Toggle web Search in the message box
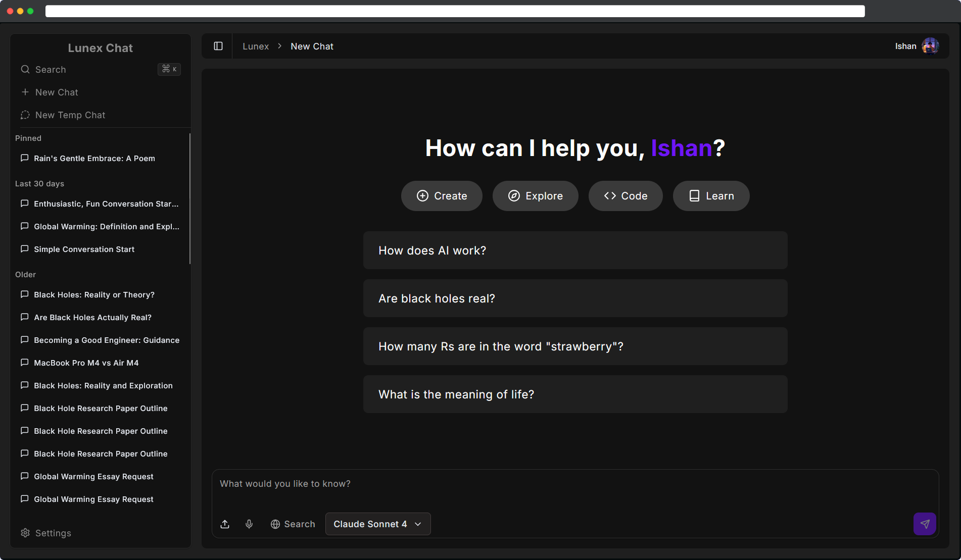Image resolution: width=961 pixels, height=560 pixels. [x=293, y=524]
